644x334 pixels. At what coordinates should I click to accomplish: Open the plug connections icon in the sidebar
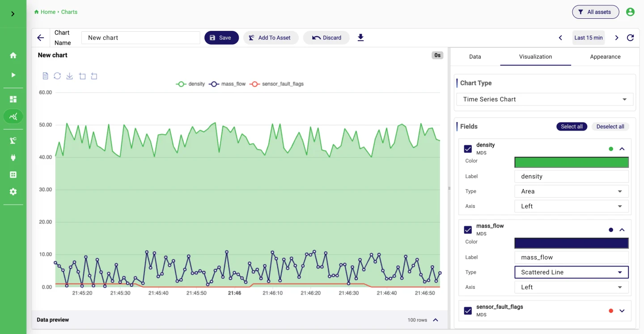coord(13,157)
